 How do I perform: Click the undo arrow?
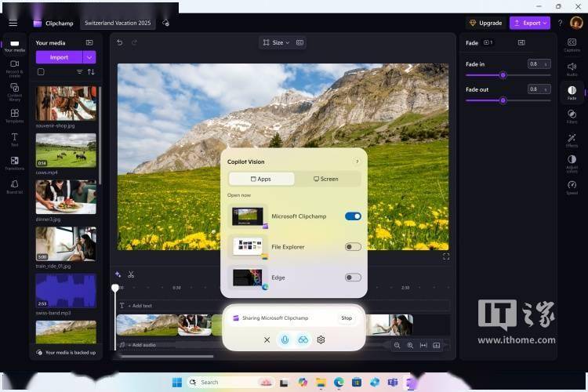click(x=120, y=42)
